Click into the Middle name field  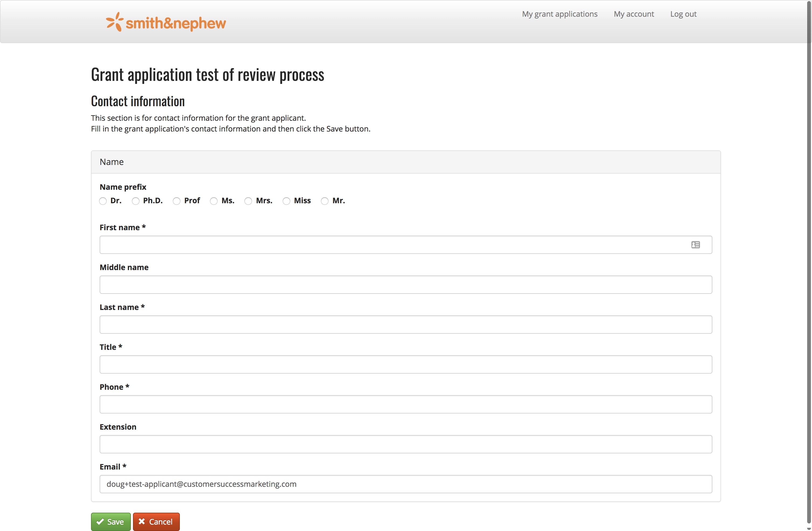click(406, 284)
